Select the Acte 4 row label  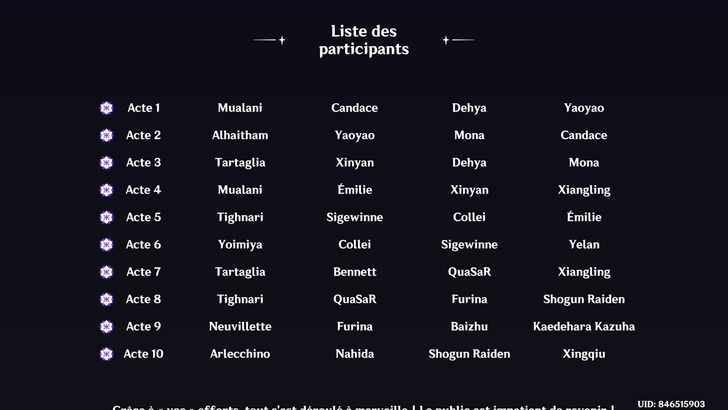143,190
